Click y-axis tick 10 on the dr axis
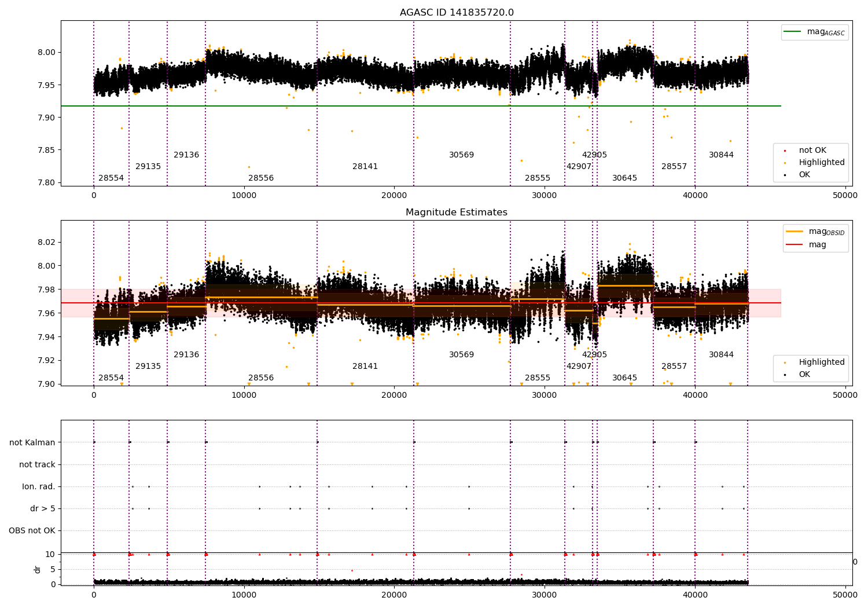Image resolution: width=868 pixels, height=608 pixels. pyautogui.click(x=50, y=554)
